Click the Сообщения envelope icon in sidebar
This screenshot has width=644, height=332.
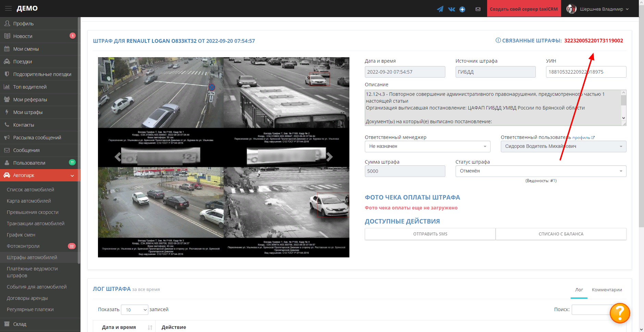pyautogui.click(x=7, y=150)
